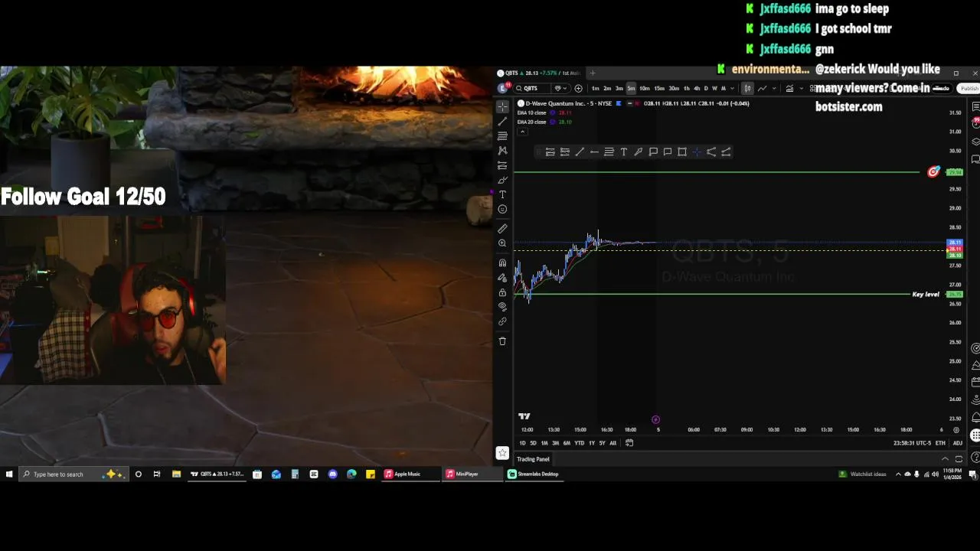Set date range to 1M
980x551 pixels.
[544, 443]
